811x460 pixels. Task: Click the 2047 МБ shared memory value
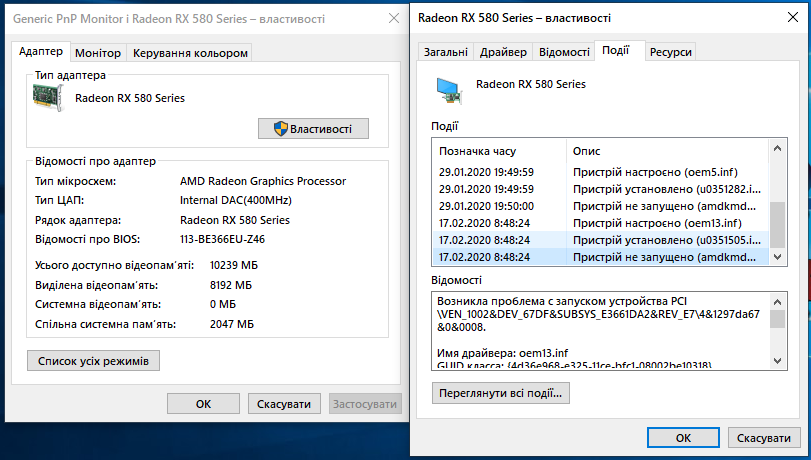pos(232,325)
